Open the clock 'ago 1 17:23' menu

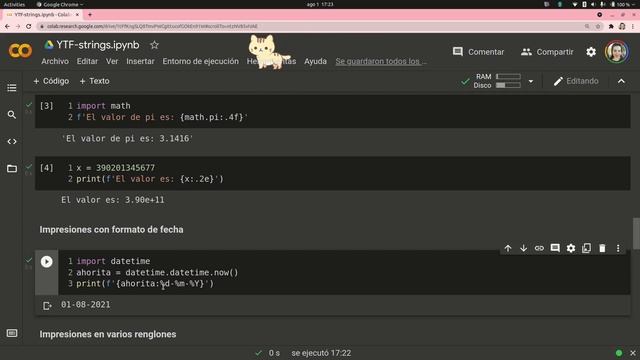320,4
